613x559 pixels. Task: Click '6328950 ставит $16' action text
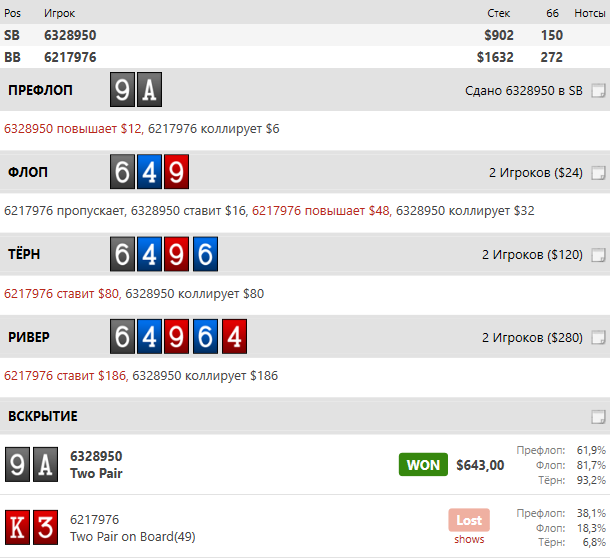[x=188, y=211]
